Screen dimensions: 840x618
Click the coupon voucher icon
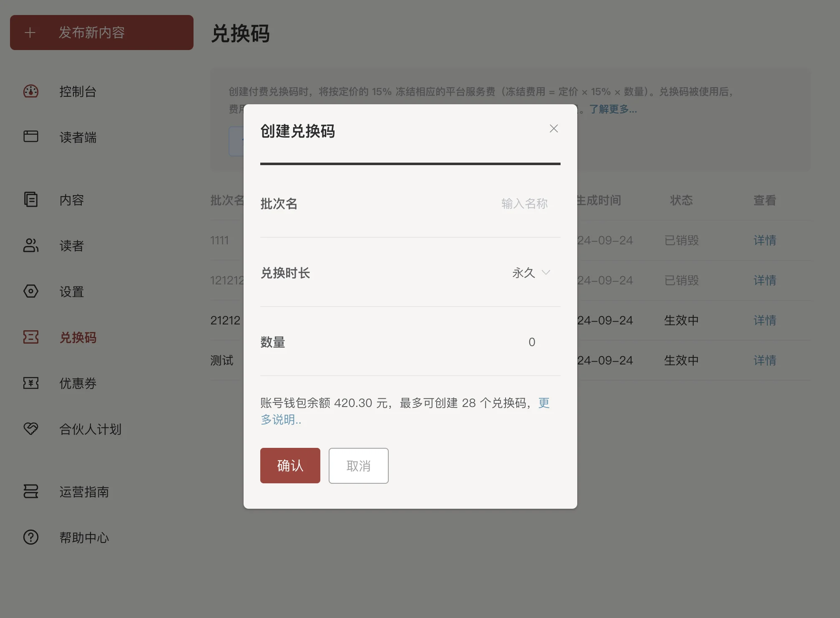(x=31, y=383)
